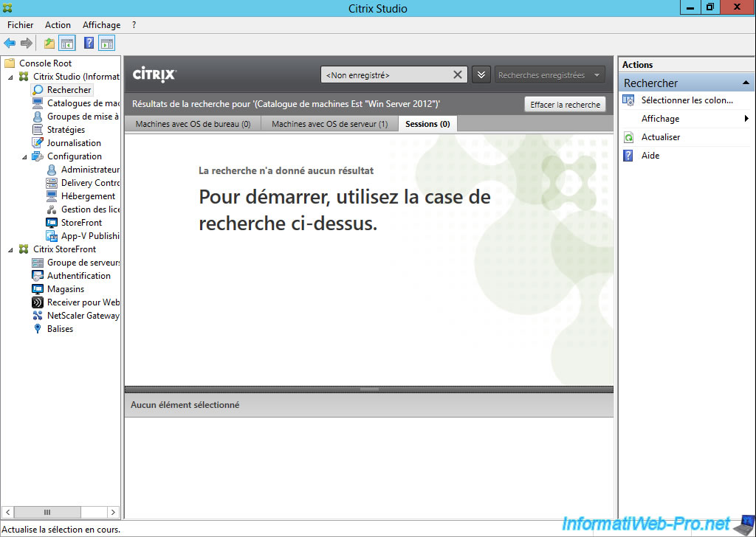
Task: Click the Configuration node icon
Action: coord(38,156)
